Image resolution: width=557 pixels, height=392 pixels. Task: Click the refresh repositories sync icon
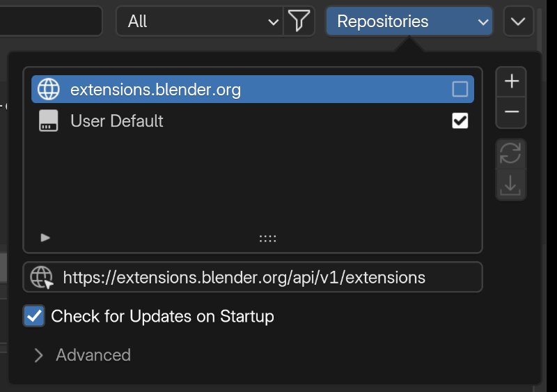510,154
